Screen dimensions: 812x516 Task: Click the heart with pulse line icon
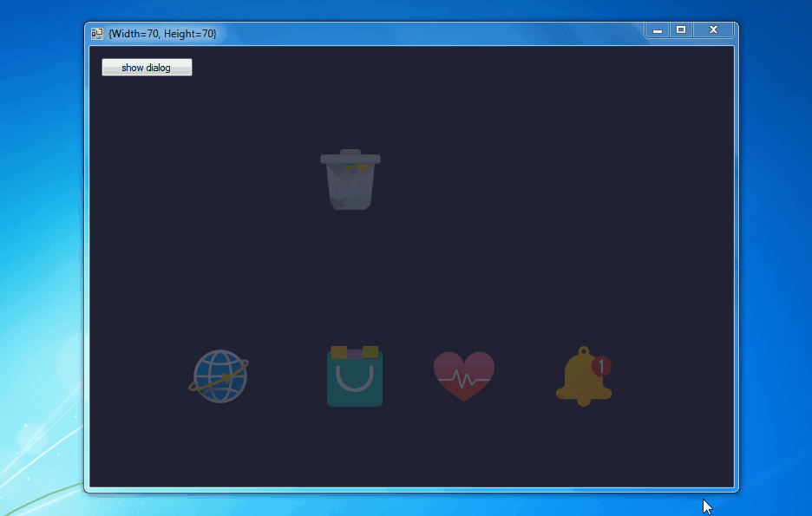coord(464,376)
